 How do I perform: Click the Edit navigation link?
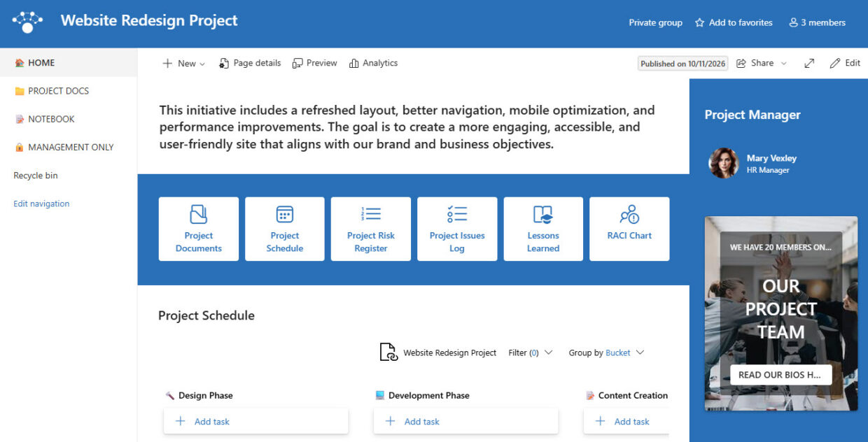click(41, 204)
